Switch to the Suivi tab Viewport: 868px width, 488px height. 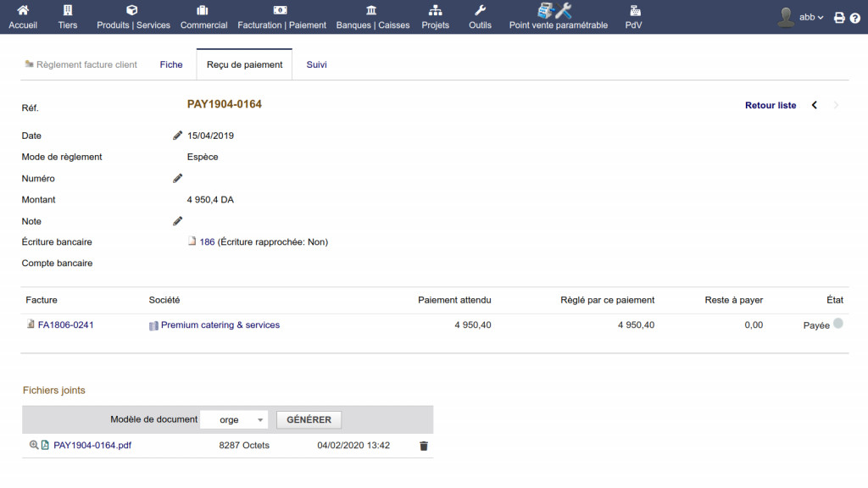[317, 64]
